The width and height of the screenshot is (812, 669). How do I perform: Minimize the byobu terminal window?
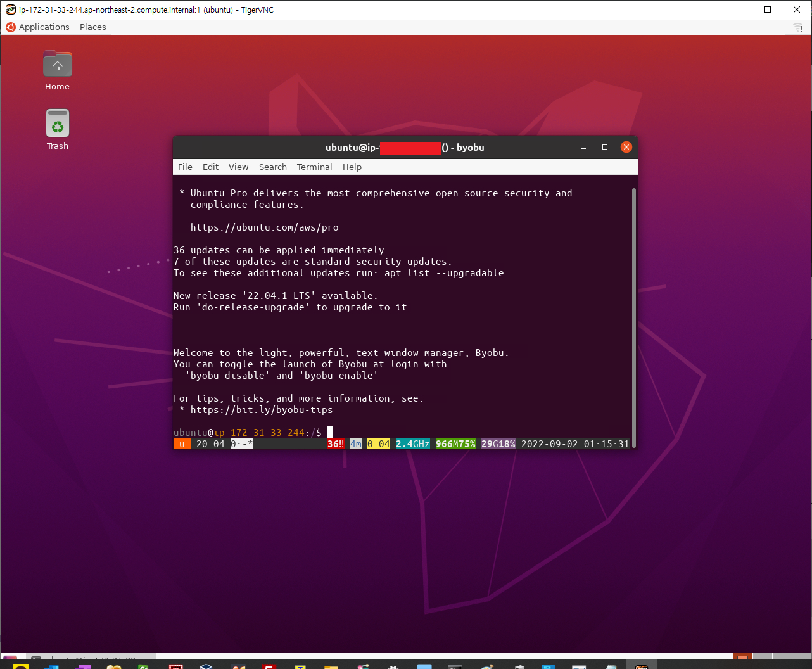pyautogui.click(x=583, y=147)
